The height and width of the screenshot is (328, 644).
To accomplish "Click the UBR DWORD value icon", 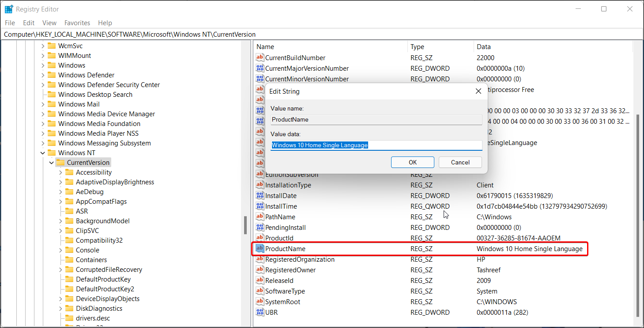I will click(x=260, y=313).
